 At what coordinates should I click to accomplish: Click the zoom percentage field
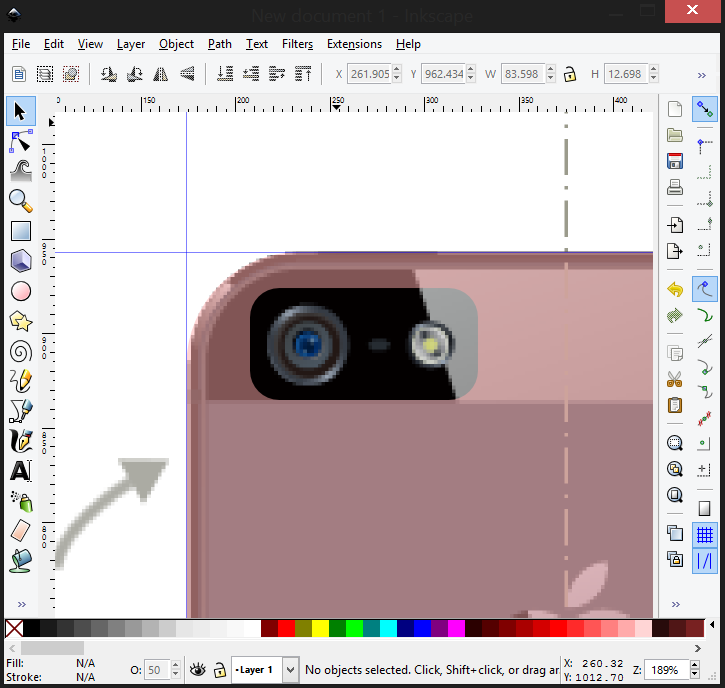pyautogui.click(x=666, y=670)
